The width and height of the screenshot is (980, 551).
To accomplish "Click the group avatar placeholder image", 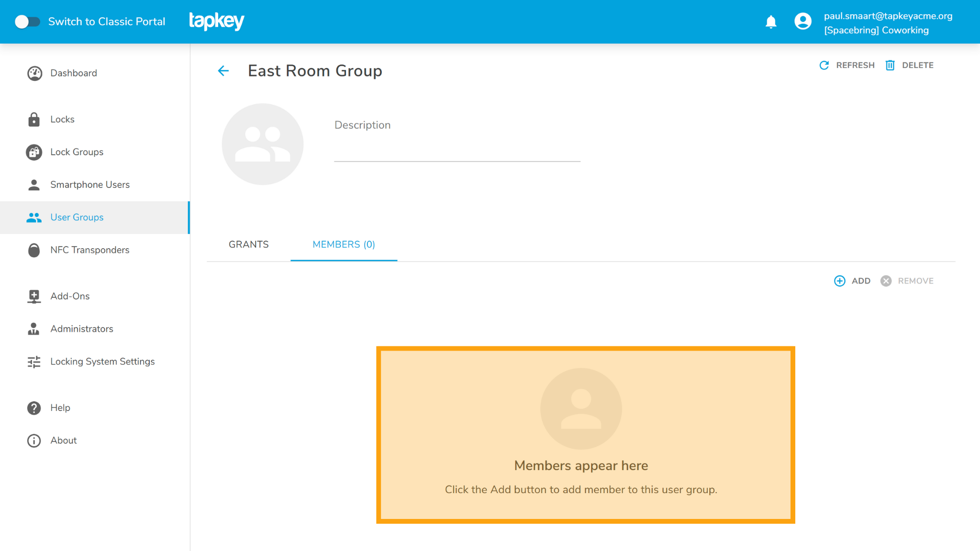I will coord(263,144).
